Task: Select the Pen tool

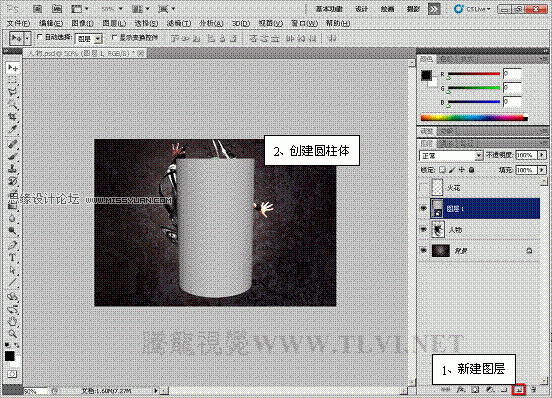Action: point(13,245)
